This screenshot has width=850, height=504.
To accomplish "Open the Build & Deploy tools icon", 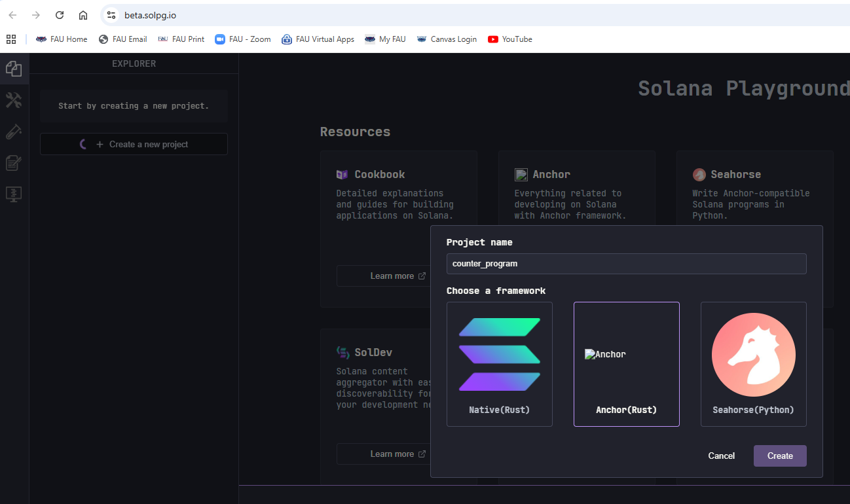I will [14, 99].
